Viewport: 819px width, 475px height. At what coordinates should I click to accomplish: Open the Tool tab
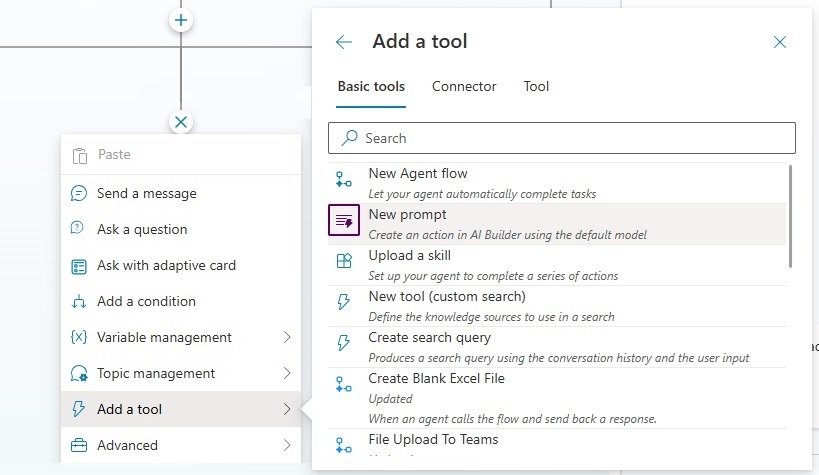coord(536,86)
